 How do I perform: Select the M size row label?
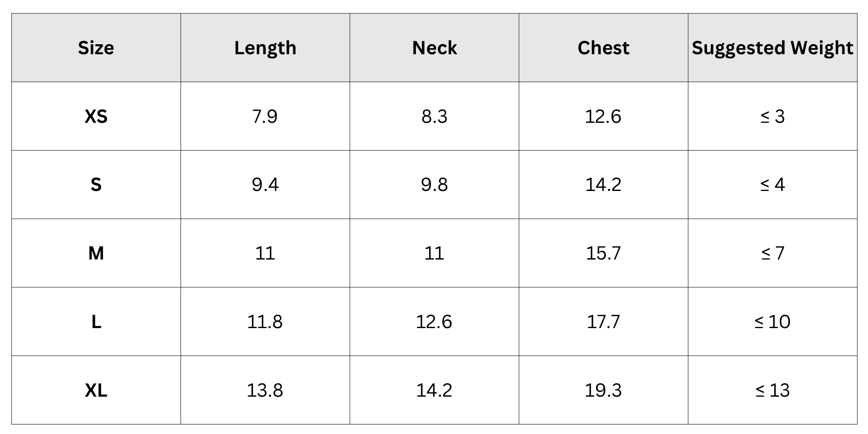pyautogui.click(x=96, y=253)
